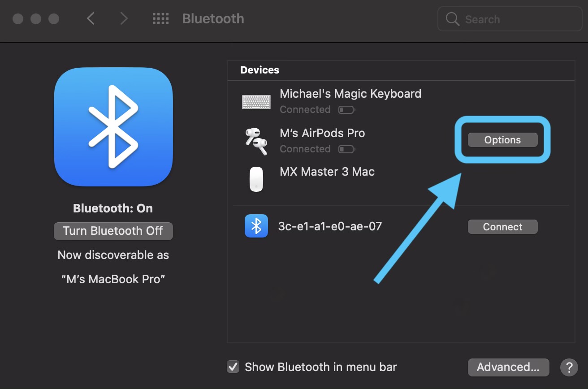Open the System Preferences grid icon
The width and height of the screenshot is (588, 389).
pos(160,18)
